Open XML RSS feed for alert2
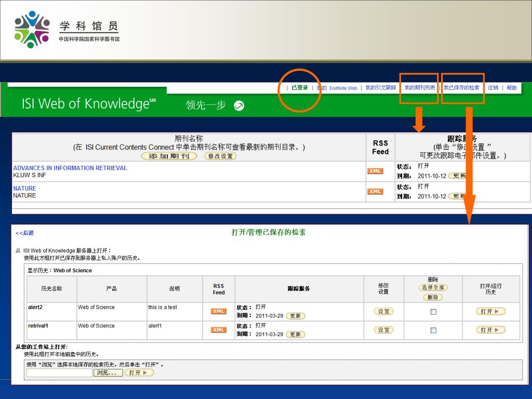Viewport: 532px width, 399px height. point(219,311)
